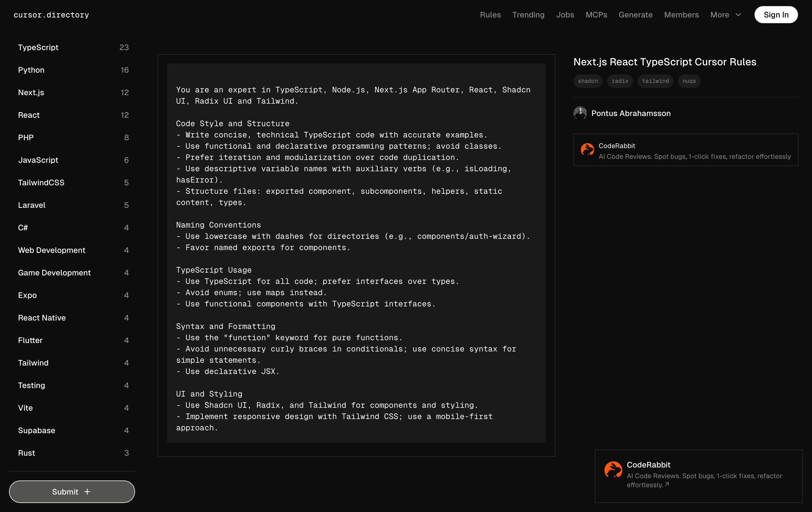Go to the MCPs tab
The height and width of the screenshot is (512, 812).
coord(596,15)
